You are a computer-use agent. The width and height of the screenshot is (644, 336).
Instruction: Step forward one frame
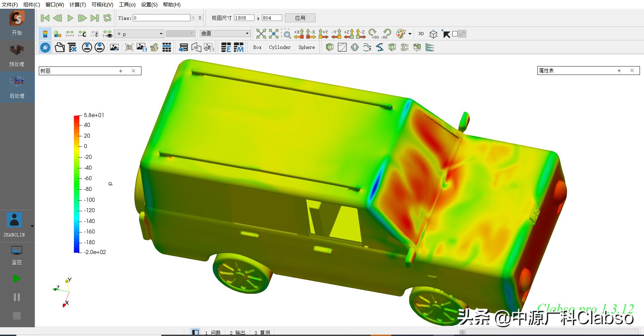[x=82, y=18]
